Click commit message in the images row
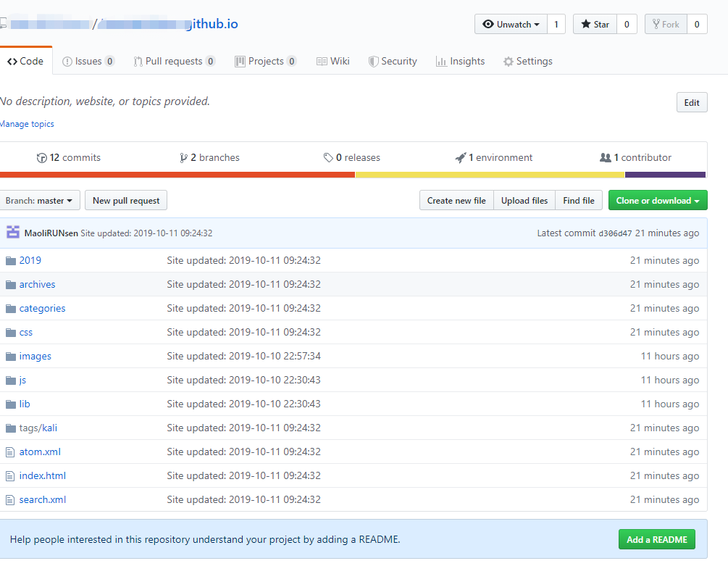This screenshot has height=574, width=728. 243,356
